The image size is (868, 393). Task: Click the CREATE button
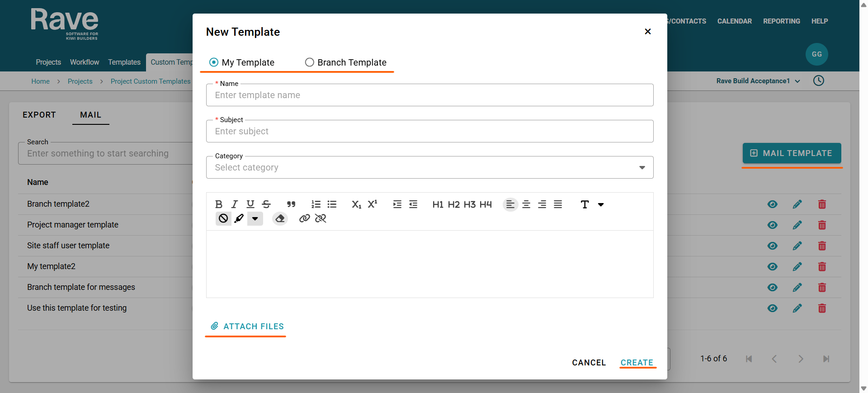coord(637,363)
